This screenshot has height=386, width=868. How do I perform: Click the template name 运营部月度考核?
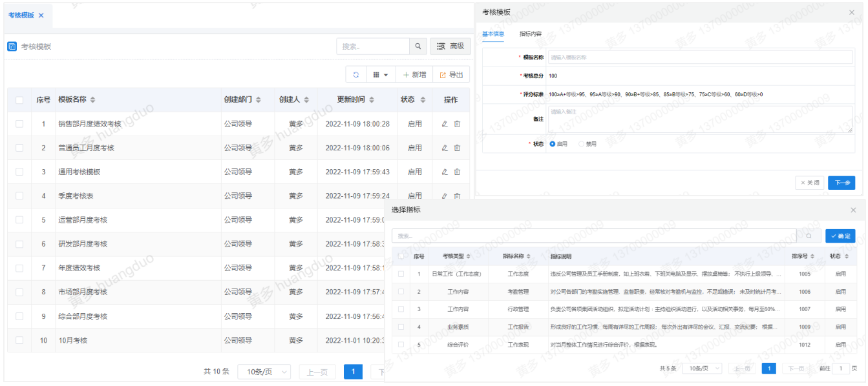click(x=83, y=220)
